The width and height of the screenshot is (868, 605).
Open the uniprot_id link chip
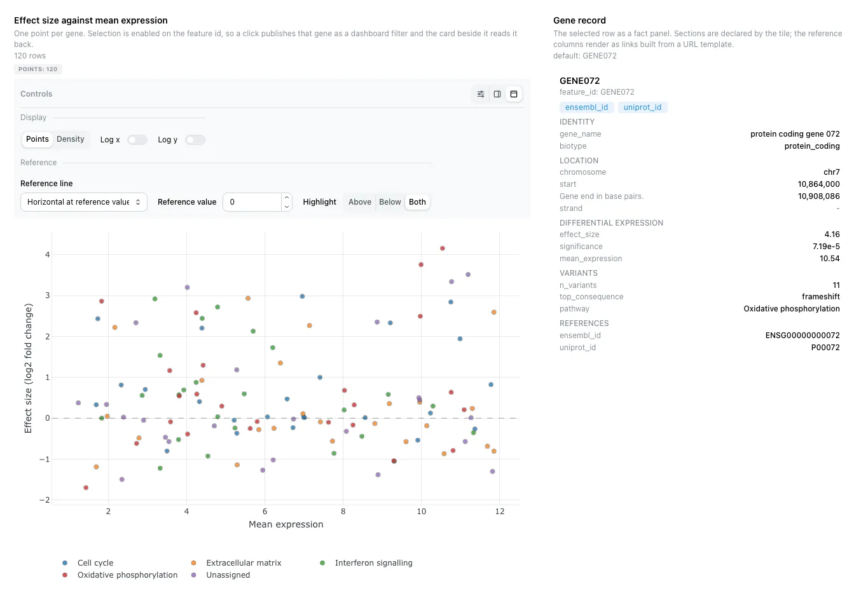642,107
